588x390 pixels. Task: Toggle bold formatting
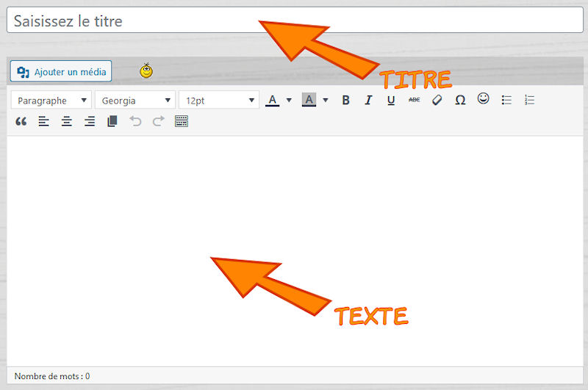[x=345, y=100]
